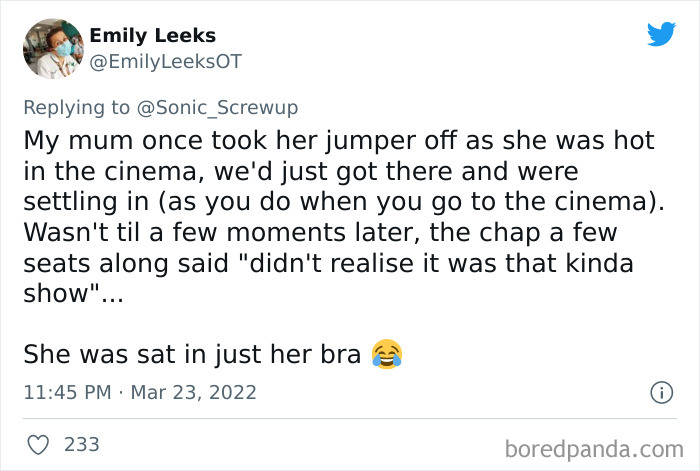Click the 11:45 PM timestamp
Screen dimensions: 700x471
coord(68,393)
